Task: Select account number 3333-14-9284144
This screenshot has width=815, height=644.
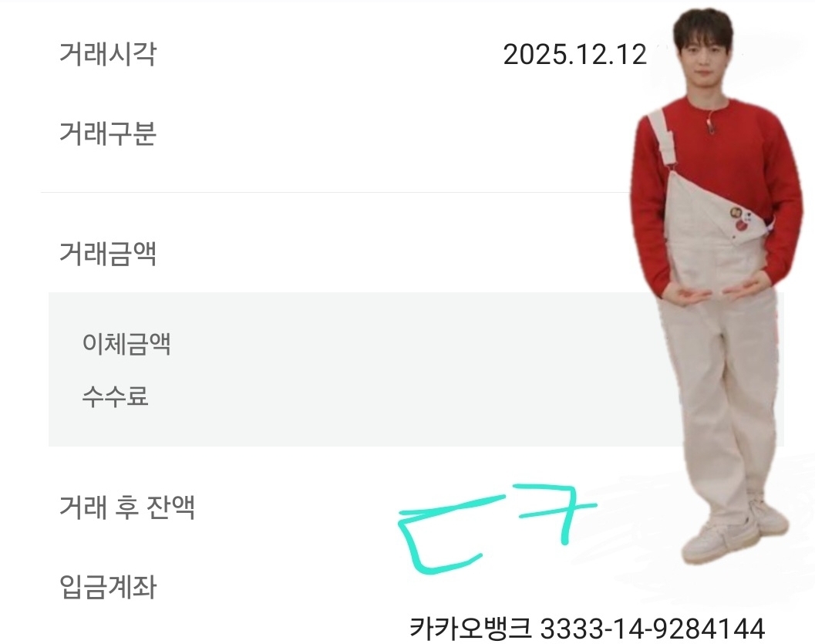Action: click(652, 629)
